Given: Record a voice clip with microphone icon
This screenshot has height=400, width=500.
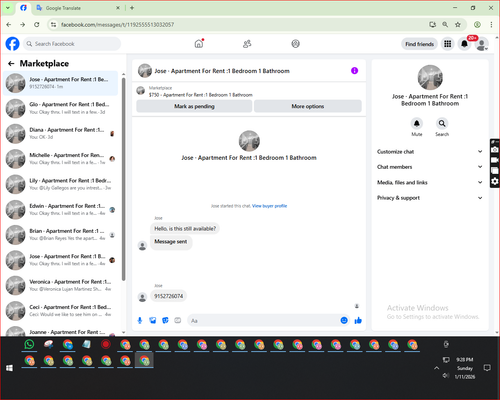Looking at the screenshot, I should point(140,320).
